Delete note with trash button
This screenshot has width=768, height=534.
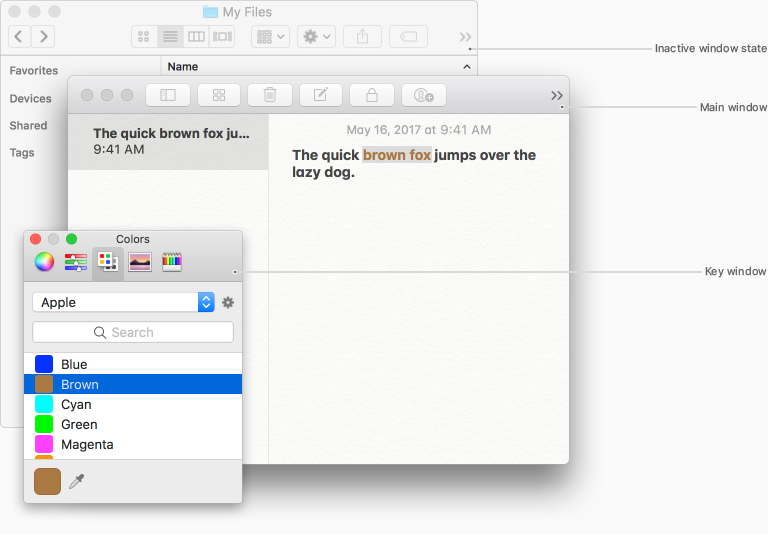(x=270, y=95)
